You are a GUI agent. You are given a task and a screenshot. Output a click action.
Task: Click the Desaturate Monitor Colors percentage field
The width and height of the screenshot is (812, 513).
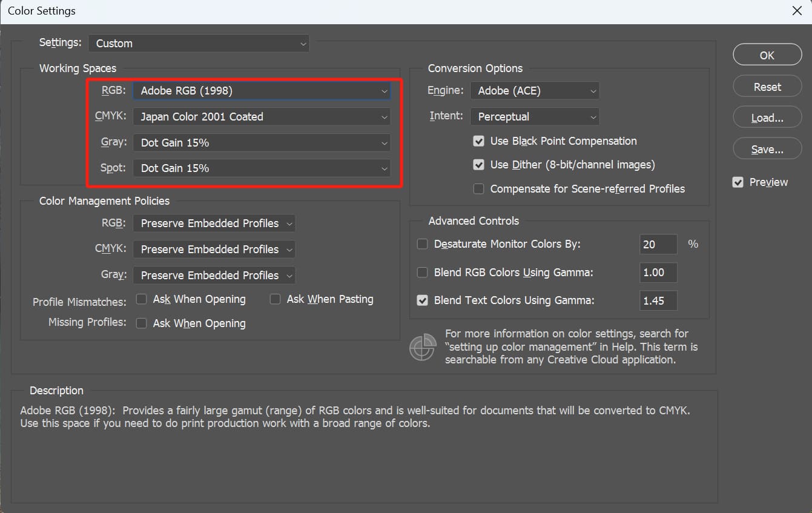658,244
